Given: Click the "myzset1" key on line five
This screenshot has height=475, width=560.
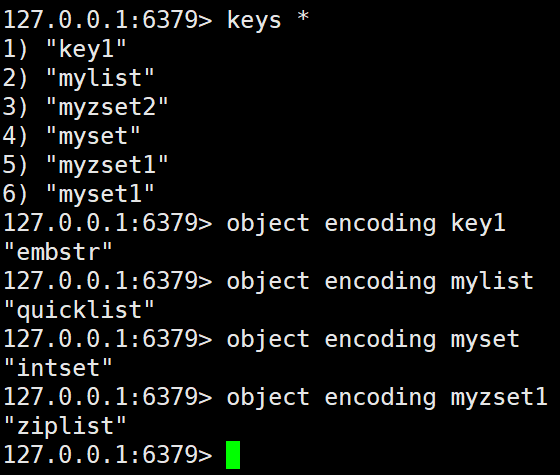Looking at the screenshot, I should (x=107, y=165).
